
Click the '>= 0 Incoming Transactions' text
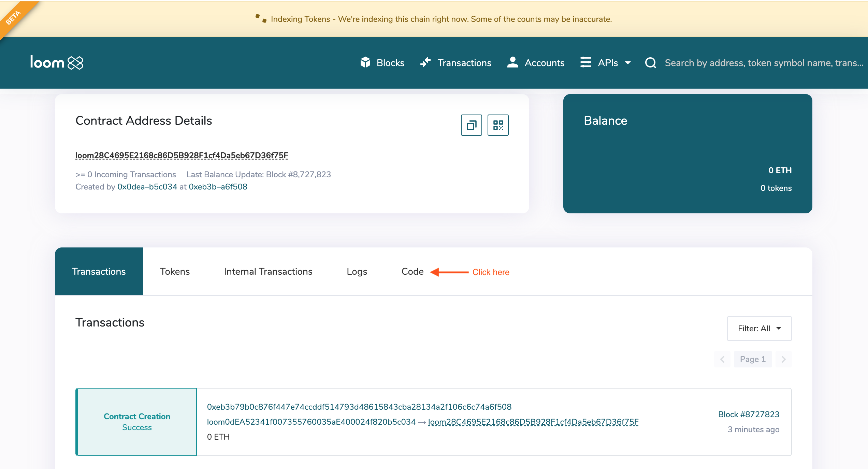[x=126, y=175]
